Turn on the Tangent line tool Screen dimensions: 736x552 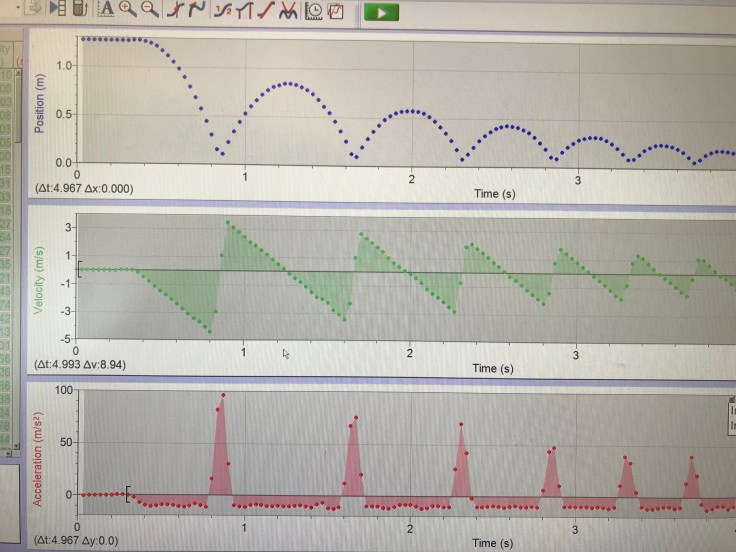(196, 10)
